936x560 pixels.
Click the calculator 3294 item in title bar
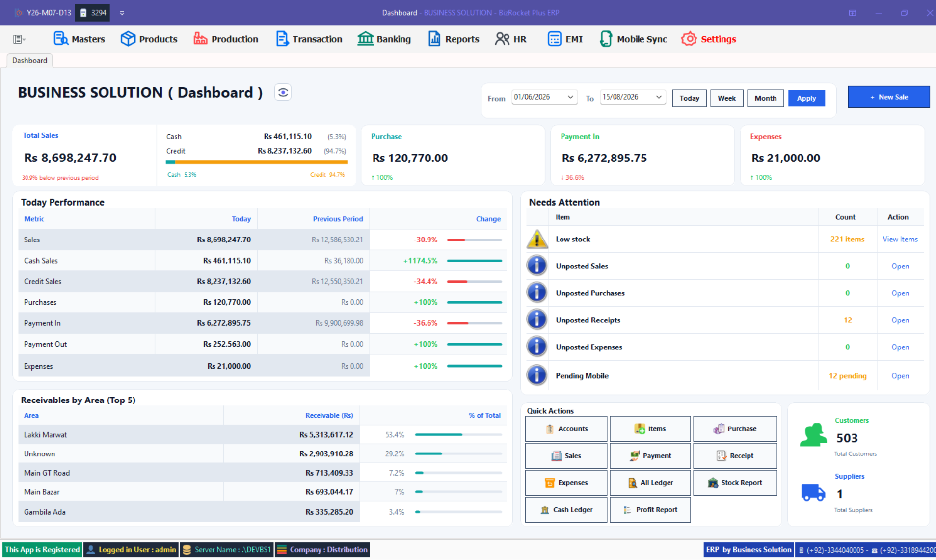93,13
